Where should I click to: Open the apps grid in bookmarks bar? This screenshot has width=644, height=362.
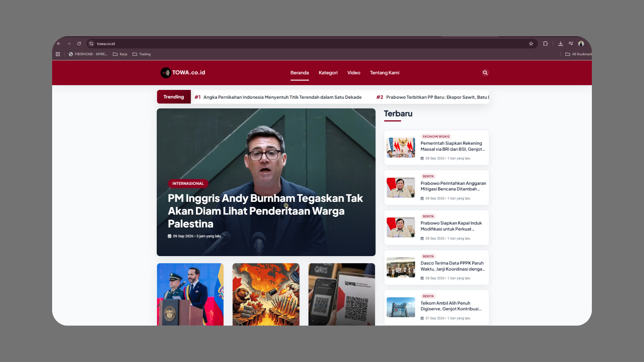pos(58,54)
